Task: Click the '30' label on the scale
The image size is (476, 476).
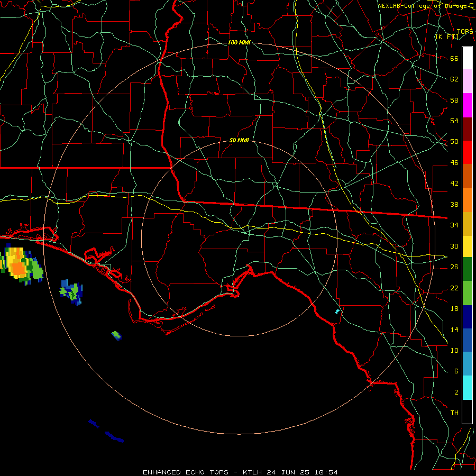Action: click(x=454, y=246)
